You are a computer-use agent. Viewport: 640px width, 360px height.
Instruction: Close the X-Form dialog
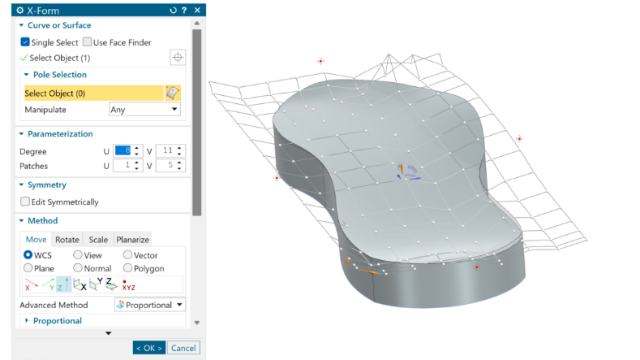197,10
